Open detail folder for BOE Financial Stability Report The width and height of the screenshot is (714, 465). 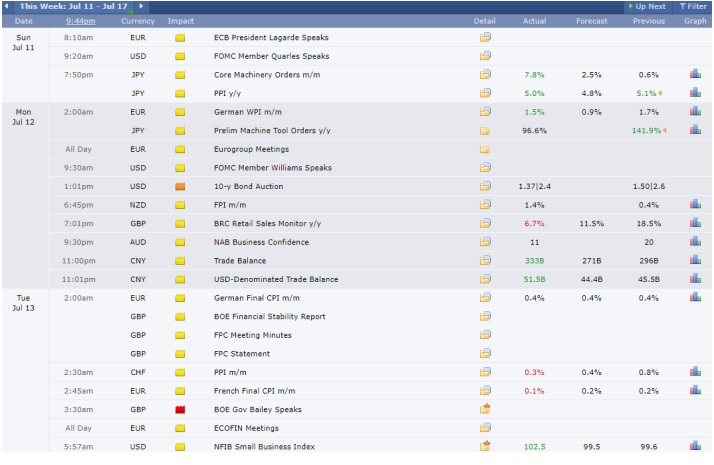click(485, 316)
